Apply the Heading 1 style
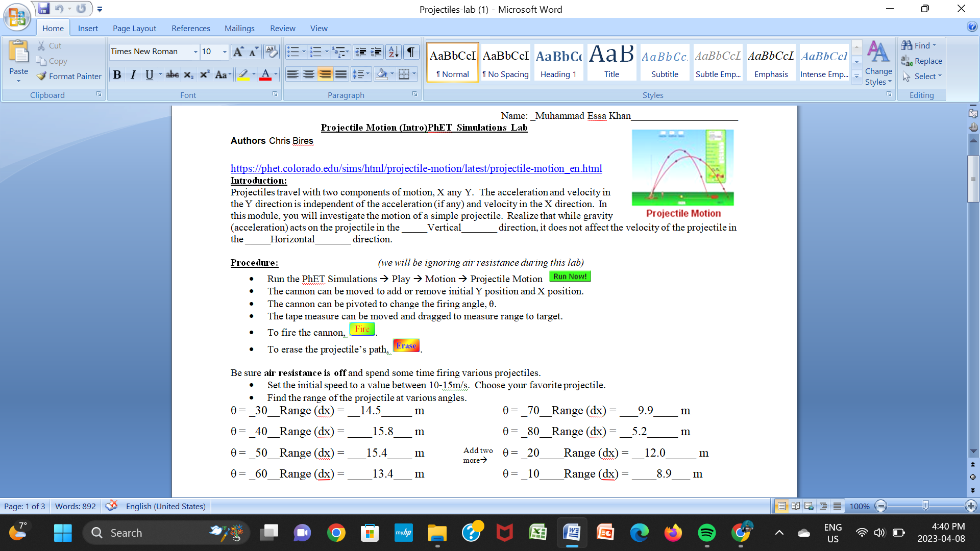Viewport: 980px width, 551px height. pos(558,61)
